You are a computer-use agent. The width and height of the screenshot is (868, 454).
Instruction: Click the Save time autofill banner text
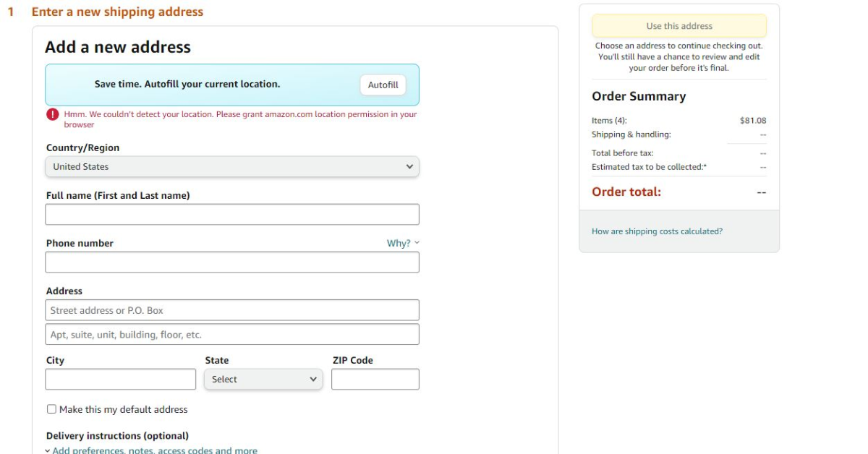pos(187,85)
